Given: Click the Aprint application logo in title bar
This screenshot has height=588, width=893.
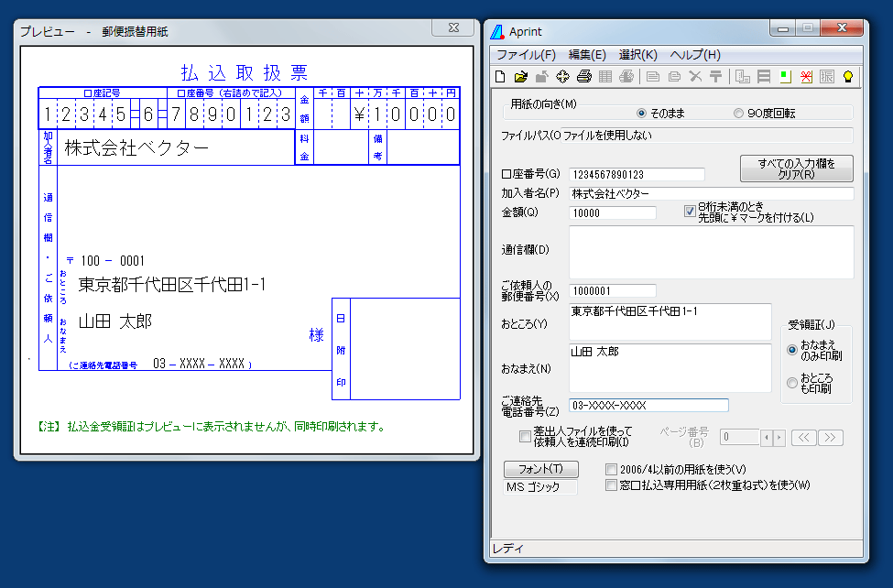Looking at the screenshot, I should click(497, 32).
